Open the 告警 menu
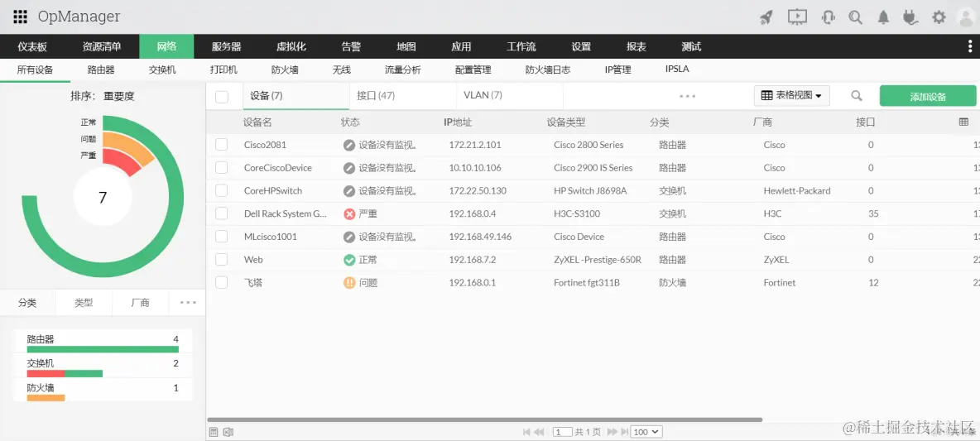 coord(351,47)
